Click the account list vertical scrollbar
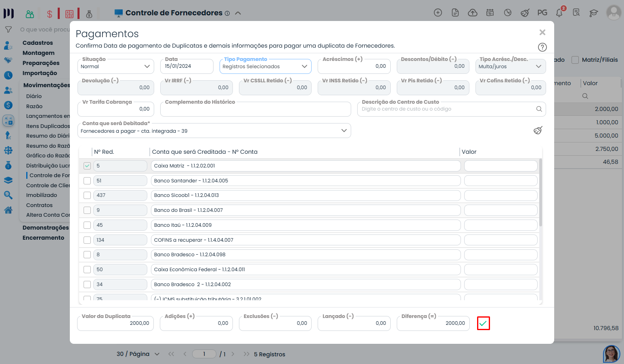 541,193
